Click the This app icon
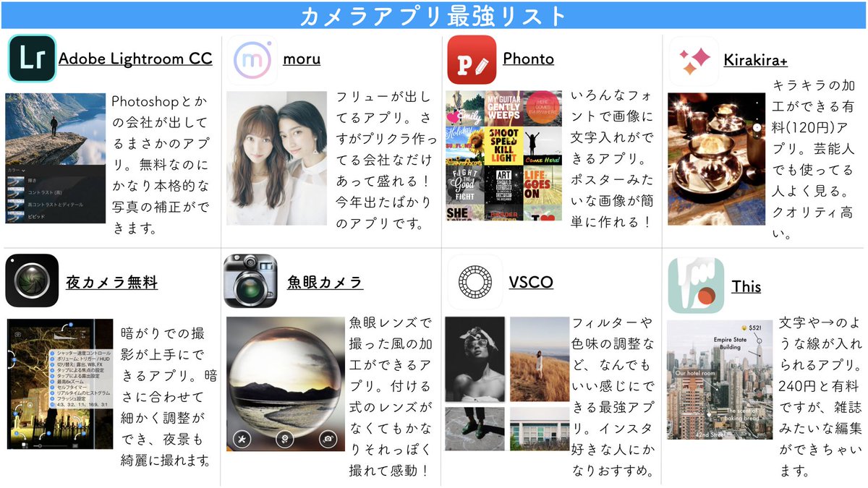 (695, 285)
